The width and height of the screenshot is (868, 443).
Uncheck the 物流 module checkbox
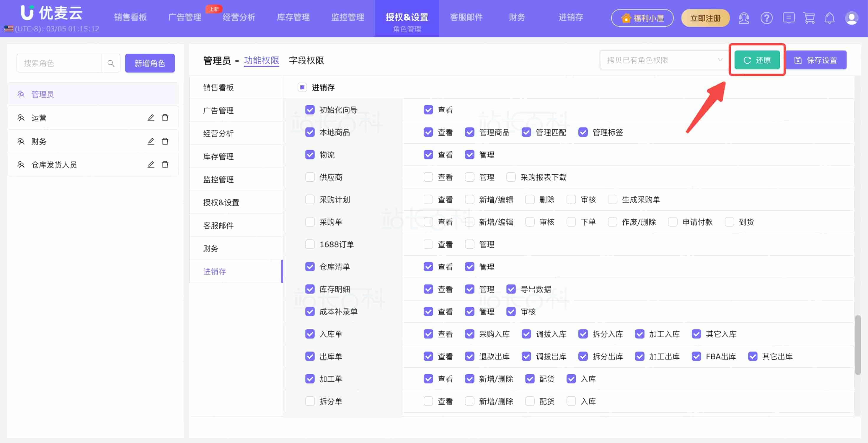click(x=310, y=155)
